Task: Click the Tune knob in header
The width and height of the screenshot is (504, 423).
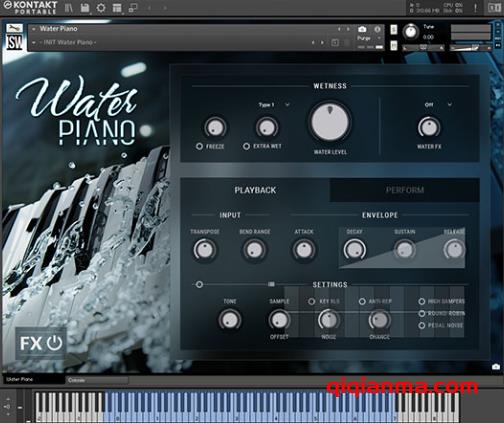Action: click(411, 32)
